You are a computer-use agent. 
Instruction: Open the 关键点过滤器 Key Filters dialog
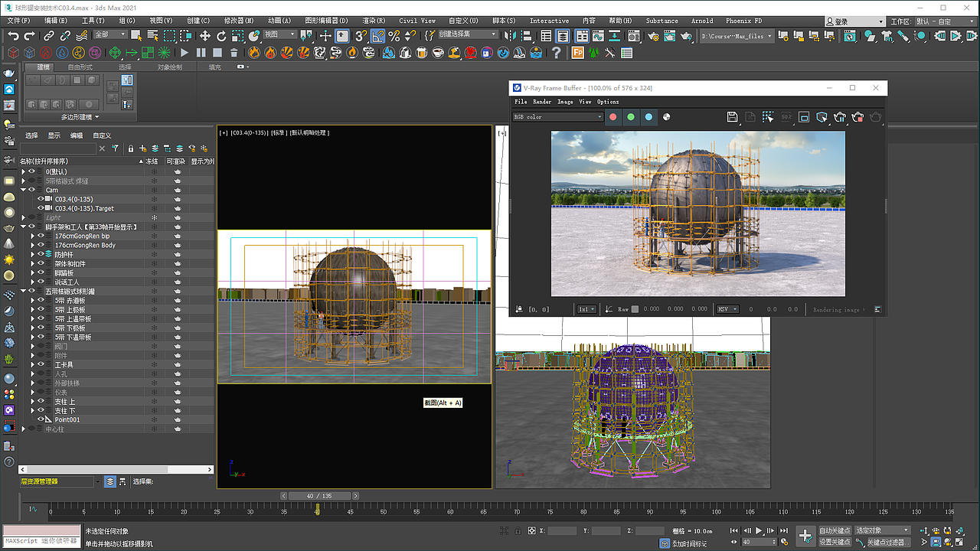888,542
